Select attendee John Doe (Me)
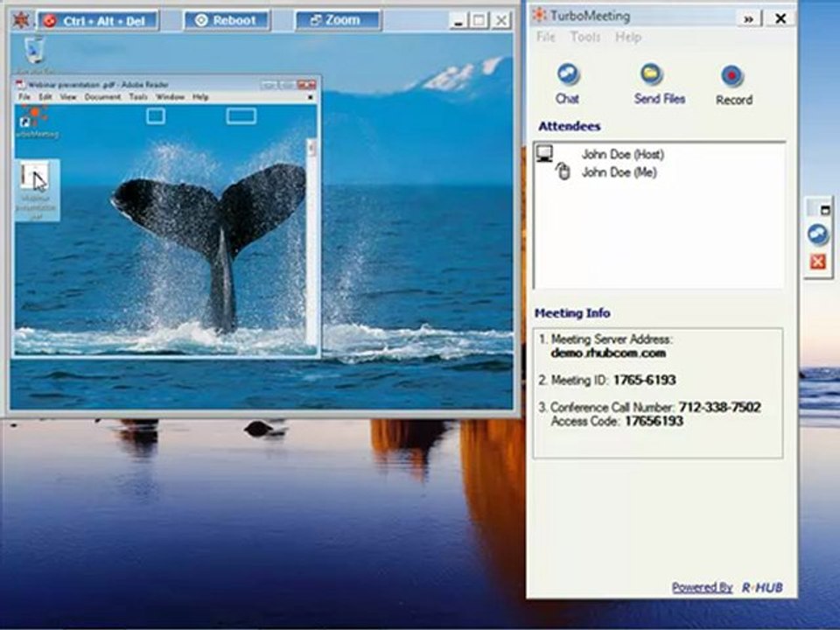This screenshot has height=630, width=840. [619, 172]
